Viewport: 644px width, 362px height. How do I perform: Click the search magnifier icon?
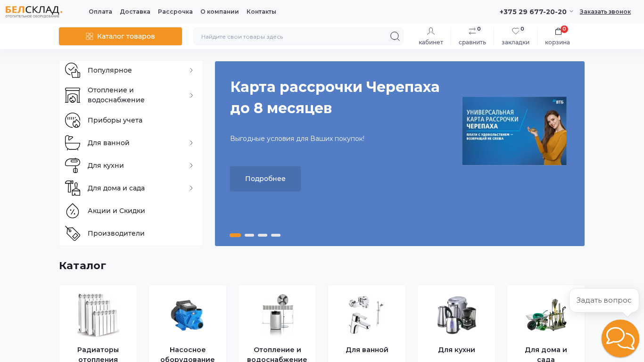[x=395, y=36]
